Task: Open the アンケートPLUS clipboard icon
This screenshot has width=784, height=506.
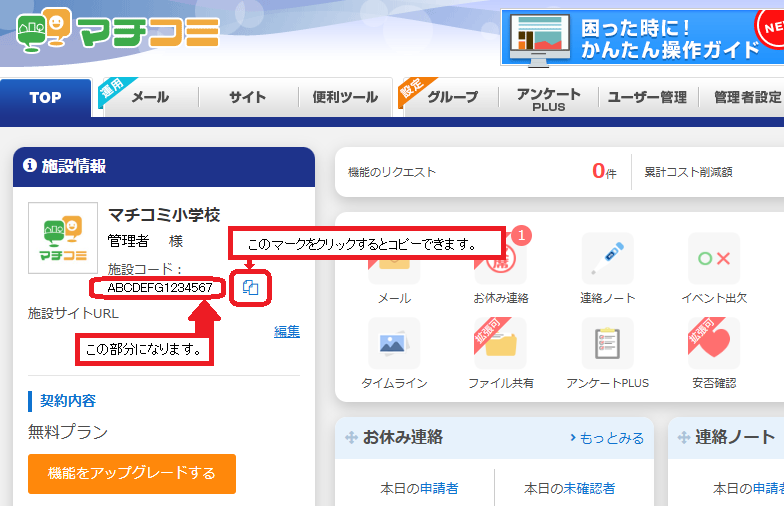Action: pyautogui.click(x=608, y=346)
